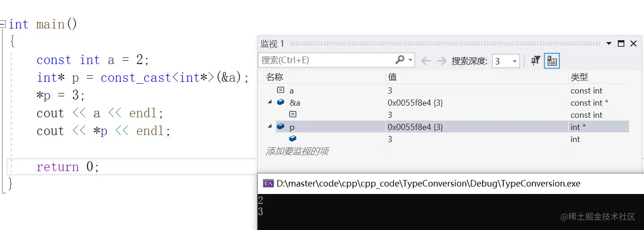Maximize the 监视 1 panel
This screenshot has height=230, width=644.
coord(621,43)
